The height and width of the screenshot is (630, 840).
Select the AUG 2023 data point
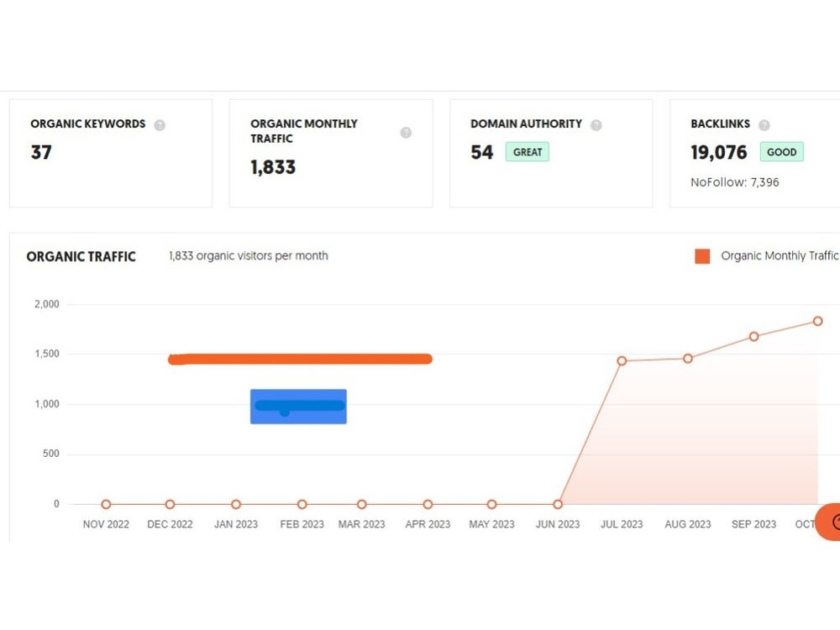coord(688,359)
